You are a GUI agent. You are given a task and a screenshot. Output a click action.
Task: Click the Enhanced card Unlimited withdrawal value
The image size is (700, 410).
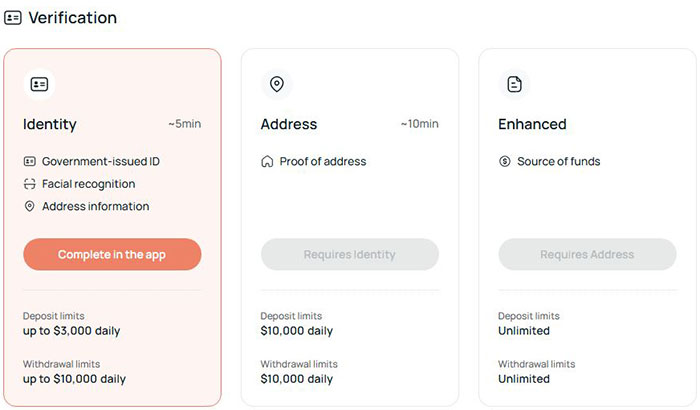coord(524,379)
